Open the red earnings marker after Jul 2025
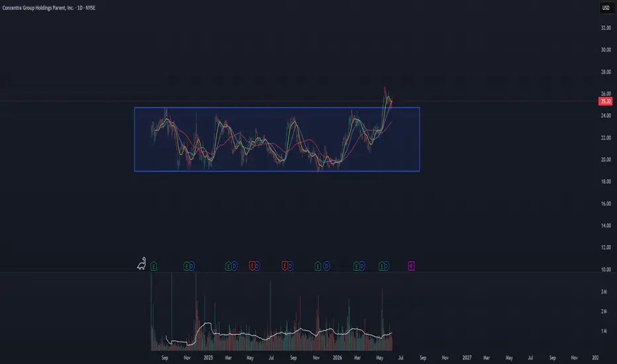This screenshot has height=364, width=617. [285, 267]
